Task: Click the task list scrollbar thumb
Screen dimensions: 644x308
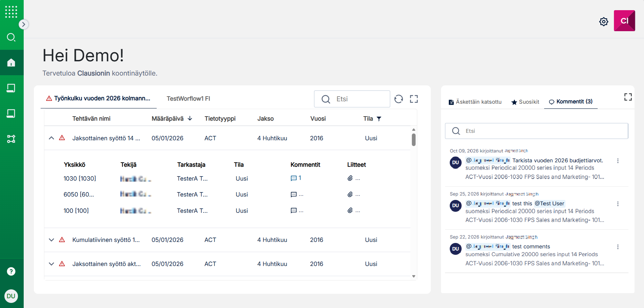Action: (x=414, y=140)
